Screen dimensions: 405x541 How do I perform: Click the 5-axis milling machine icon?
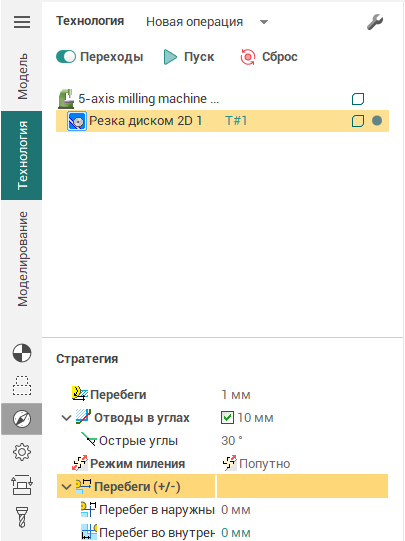(66, 99)
